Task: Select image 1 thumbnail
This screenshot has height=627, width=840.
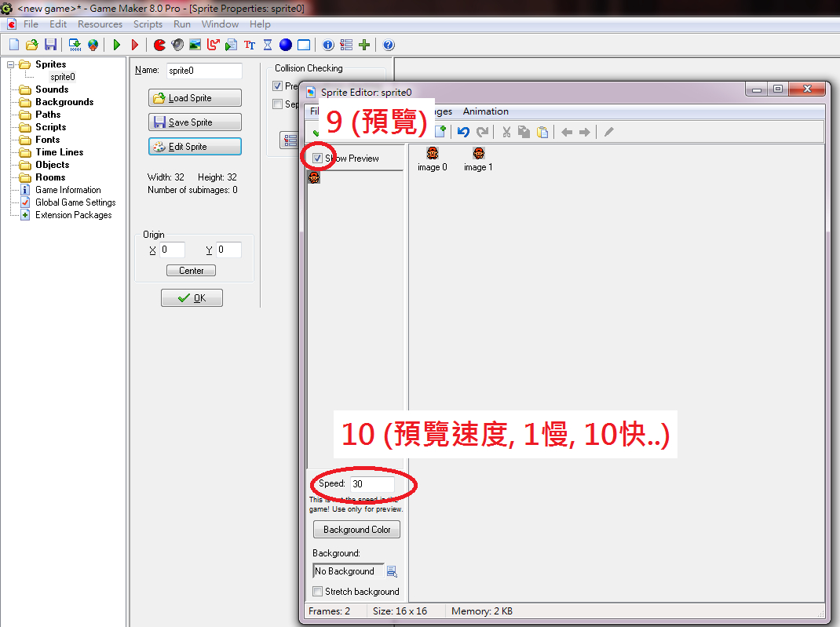Action: 478,159
